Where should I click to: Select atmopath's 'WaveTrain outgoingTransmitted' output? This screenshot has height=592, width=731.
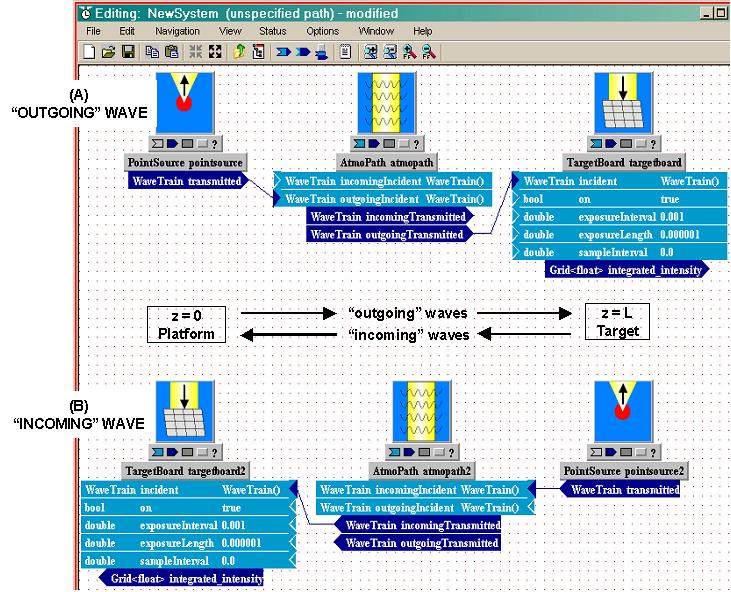tap(390, 234)
